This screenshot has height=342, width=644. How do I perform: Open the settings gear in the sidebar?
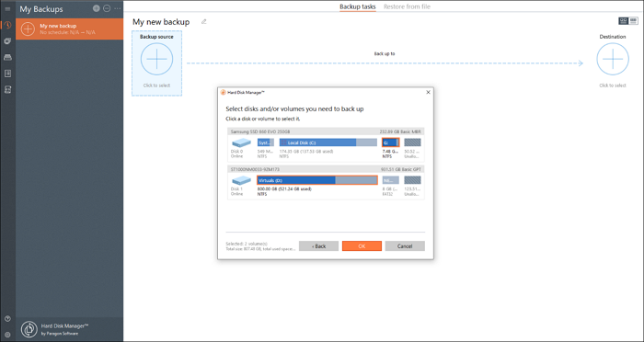tap(7, 335)
